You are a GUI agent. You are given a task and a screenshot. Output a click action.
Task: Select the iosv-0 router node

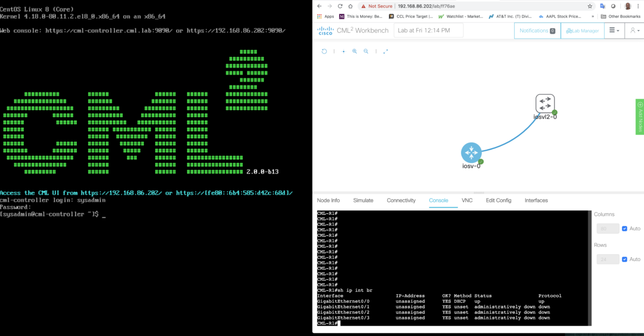[471, 153]
